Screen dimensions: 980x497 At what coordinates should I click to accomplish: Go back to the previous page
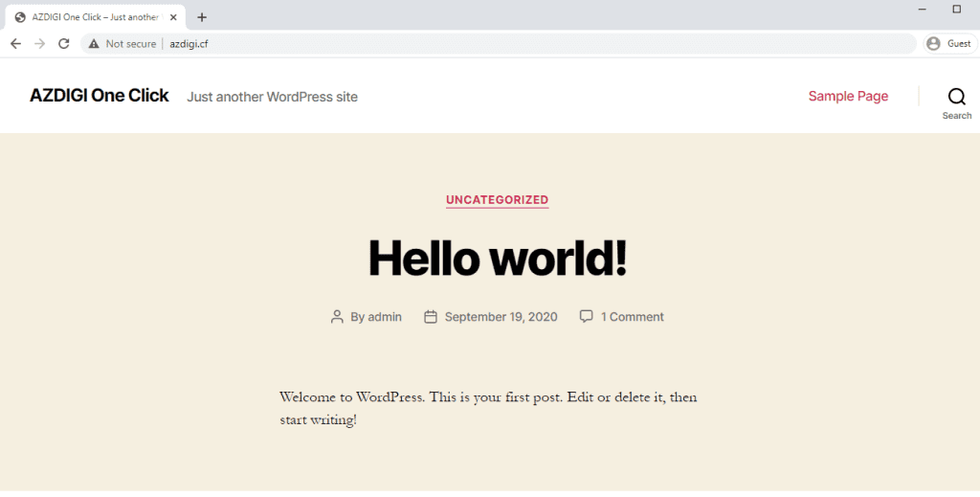[x=15, y=44]
